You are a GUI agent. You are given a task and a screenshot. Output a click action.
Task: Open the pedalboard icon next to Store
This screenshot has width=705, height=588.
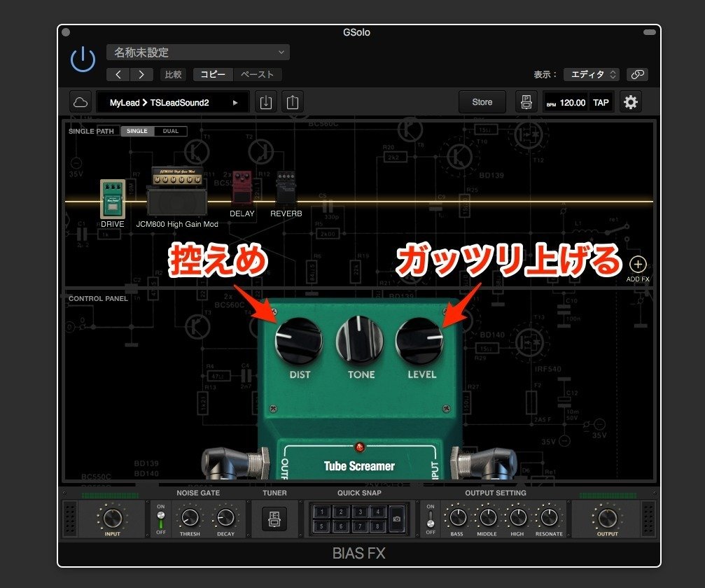click(526, 102)
